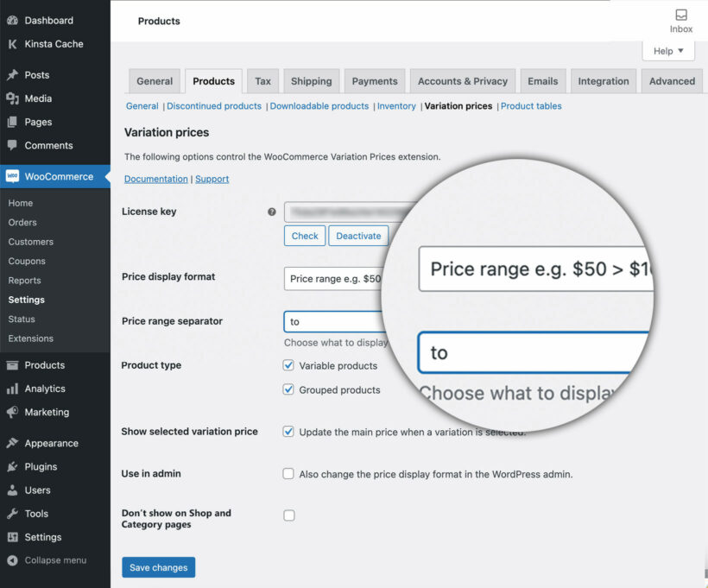Click the License key help question icon
The image size is (708, 588).
click(x=272, y=212)
